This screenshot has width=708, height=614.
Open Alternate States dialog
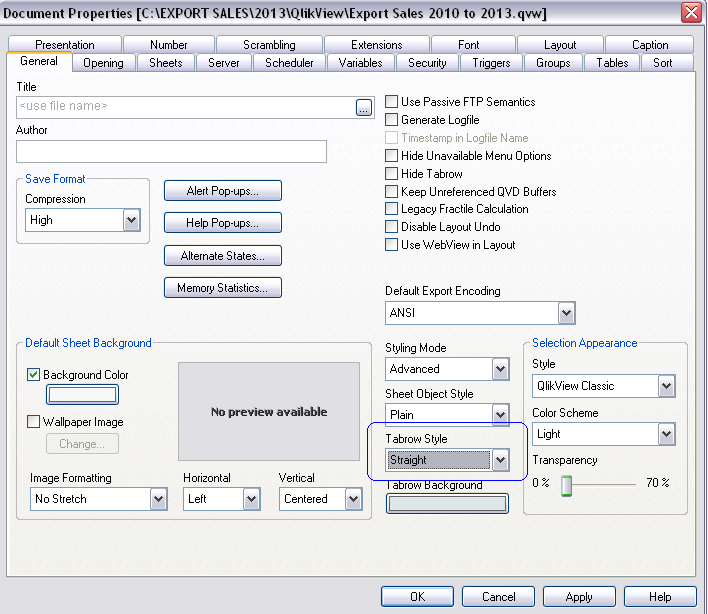tap(223, 256)
